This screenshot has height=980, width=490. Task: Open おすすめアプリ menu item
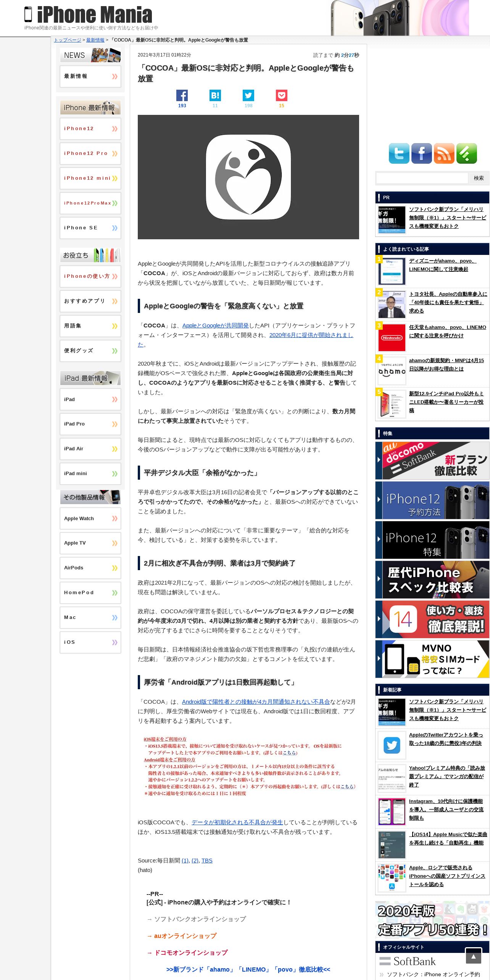point(90,301)
